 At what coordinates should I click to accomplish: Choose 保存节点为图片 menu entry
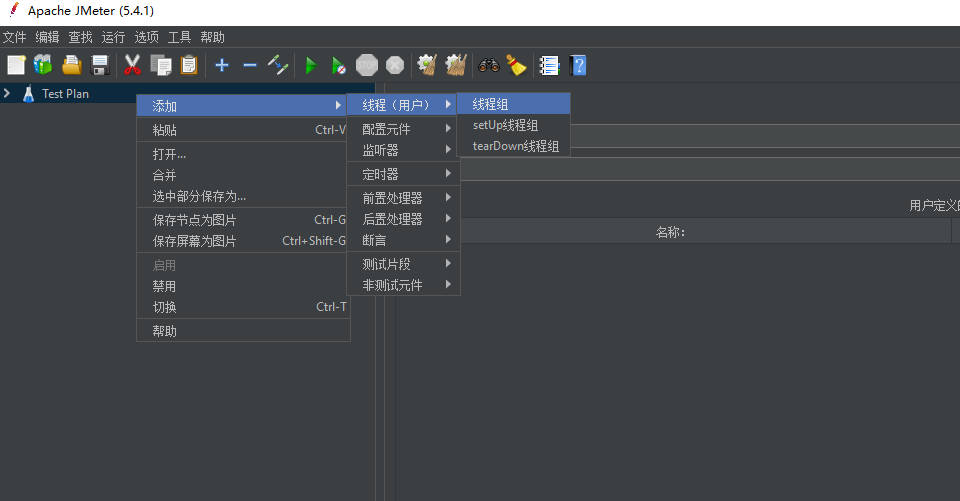click(x=242, y=220)
